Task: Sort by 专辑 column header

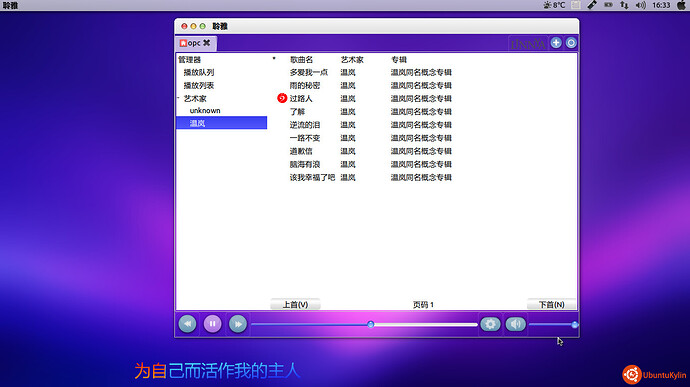Action: [399, 59]
